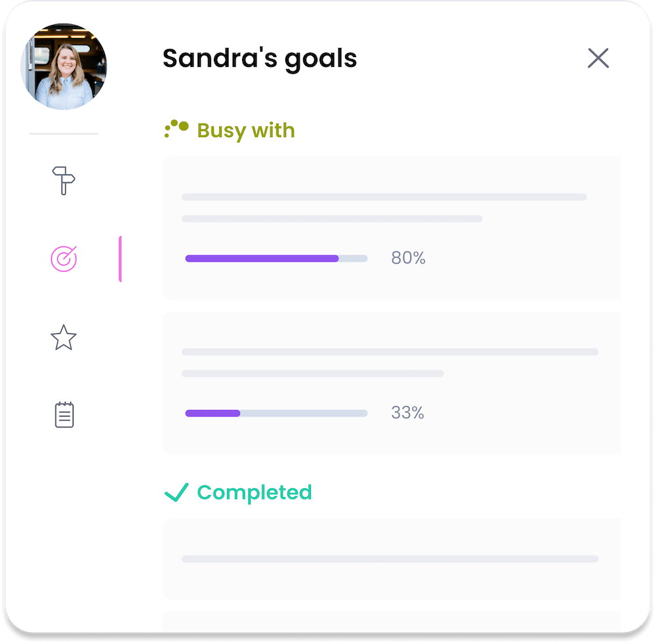Image resolution: width=656 pixels, height=644 pixels.
Task: Select the first goal card under Busy with
Action: coord(392,228)
